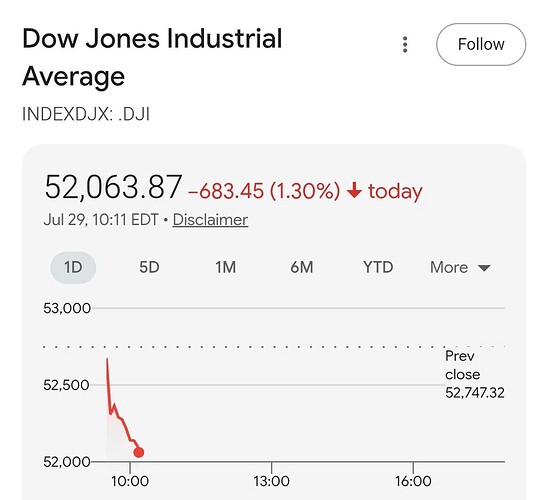Follow the Dow Jones Industrial Average
This screenshot has height=500, width=548.
[x=481, y=44]
